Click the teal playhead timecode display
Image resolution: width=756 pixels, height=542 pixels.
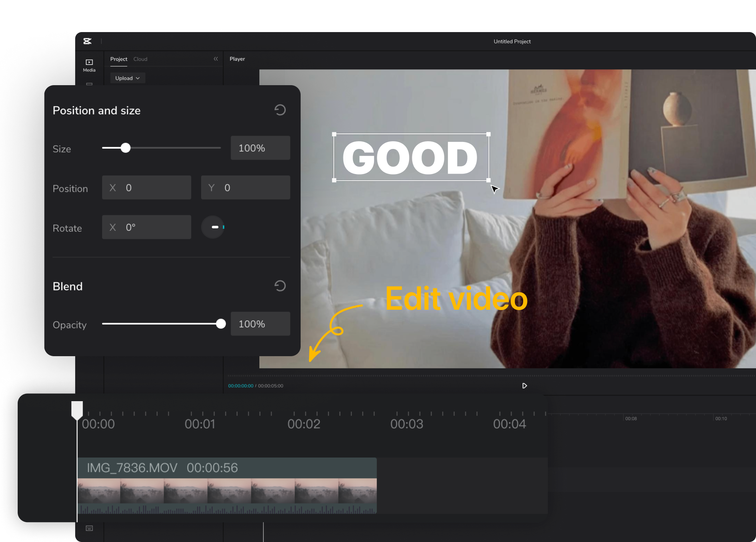click(241, 386)
